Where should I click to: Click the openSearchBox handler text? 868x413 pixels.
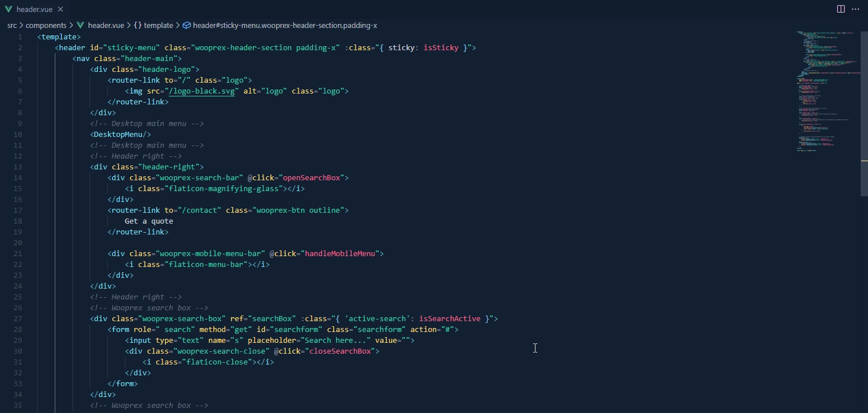pos(313,177)
